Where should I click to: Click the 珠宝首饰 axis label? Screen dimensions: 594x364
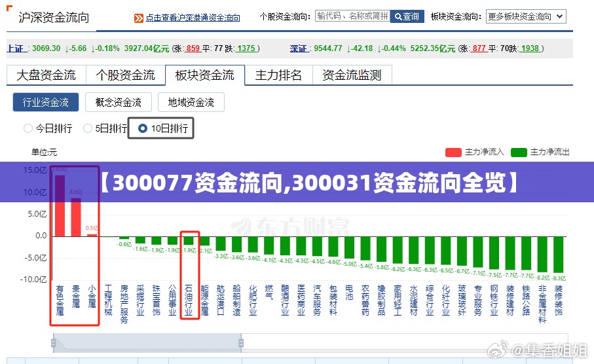pyautogui.click(x=157, y=300)
